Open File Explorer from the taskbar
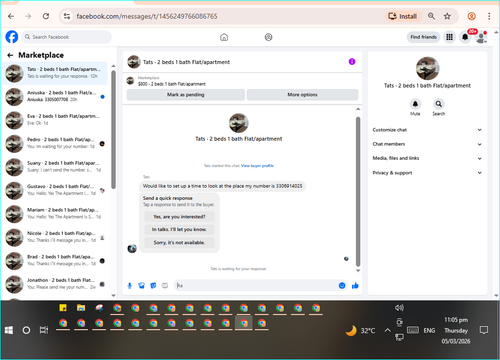 pos(81,308)
